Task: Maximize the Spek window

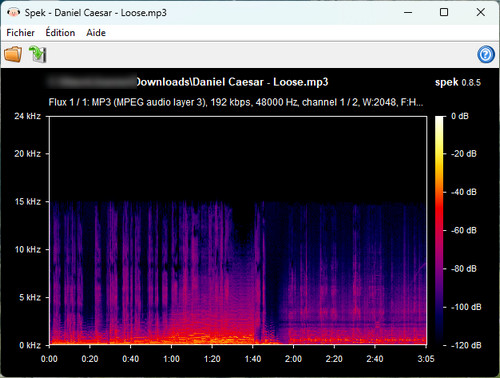Action: coord(444,13)
